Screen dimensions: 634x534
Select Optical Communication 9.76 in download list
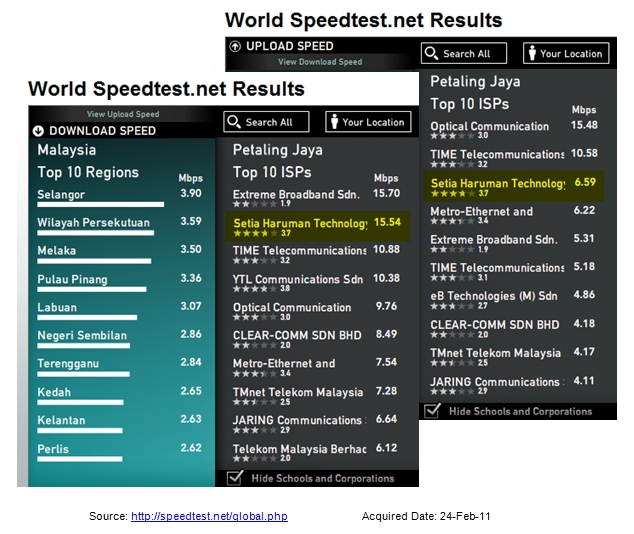click(x=317, y=311)
